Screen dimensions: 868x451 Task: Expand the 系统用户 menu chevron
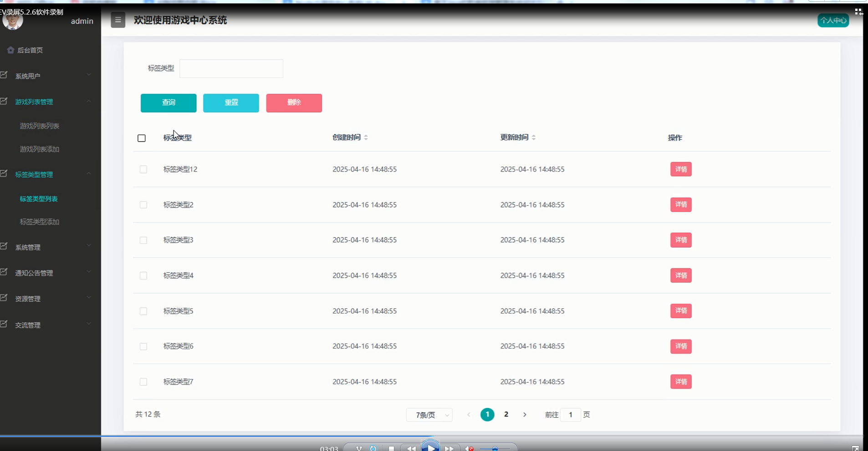89,75
